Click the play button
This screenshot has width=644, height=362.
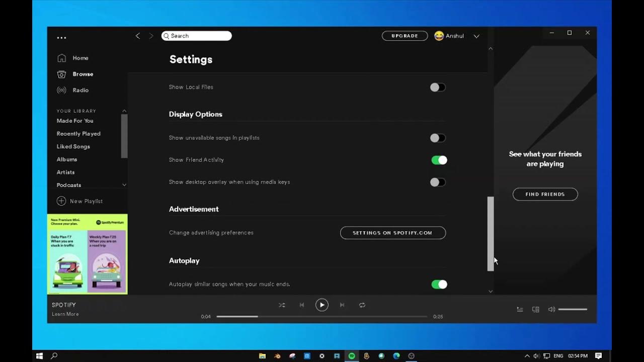click(x=322, y=305)
